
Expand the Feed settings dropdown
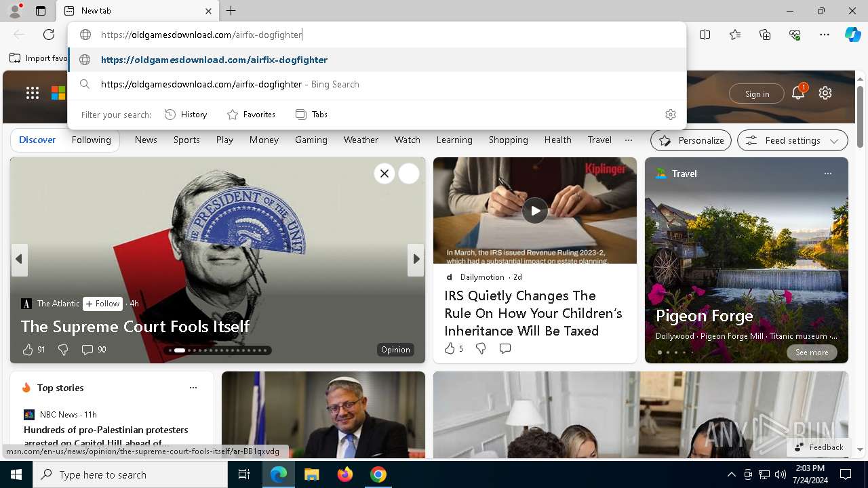coord(793,140)
